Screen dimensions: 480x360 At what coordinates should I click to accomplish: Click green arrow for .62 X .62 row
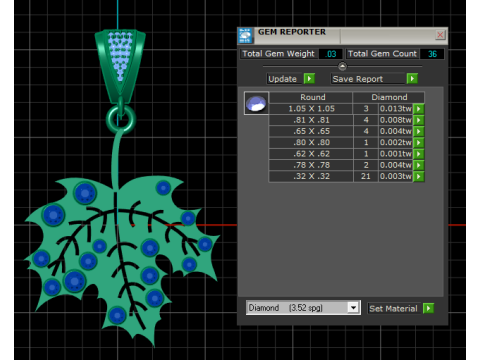(419, 154)
